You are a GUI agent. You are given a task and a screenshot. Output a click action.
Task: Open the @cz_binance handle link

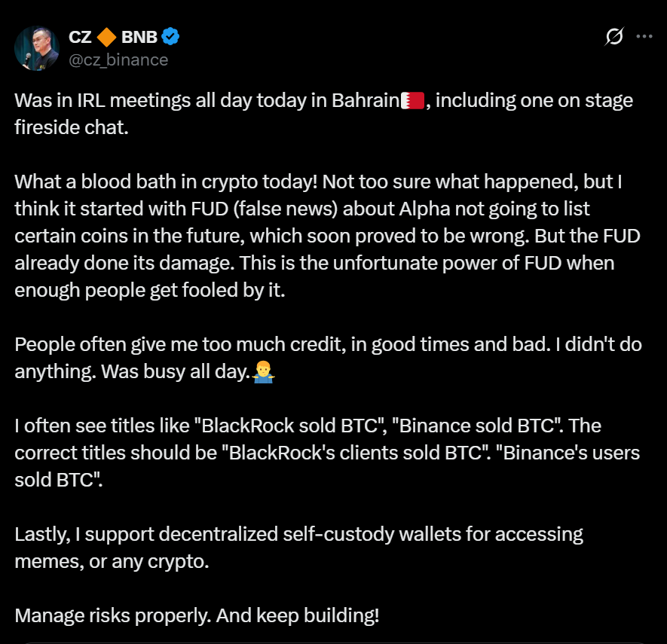pyautogui.click(x=118, y=60)
